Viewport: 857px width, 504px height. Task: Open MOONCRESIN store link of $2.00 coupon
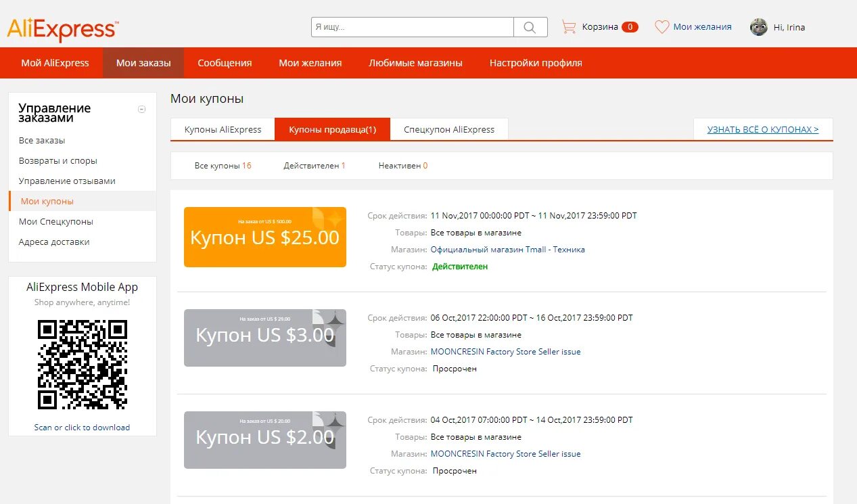(506, 454)
